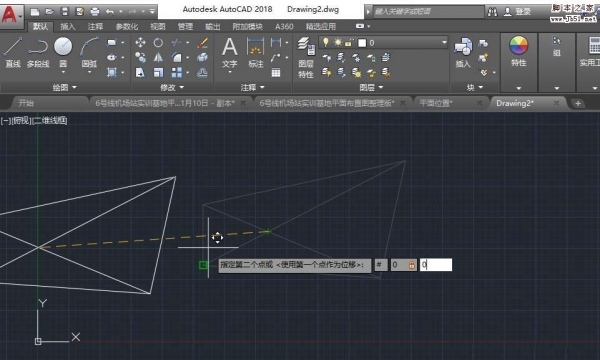Switch to the View (视图) ribbon tab

point(158,26)
